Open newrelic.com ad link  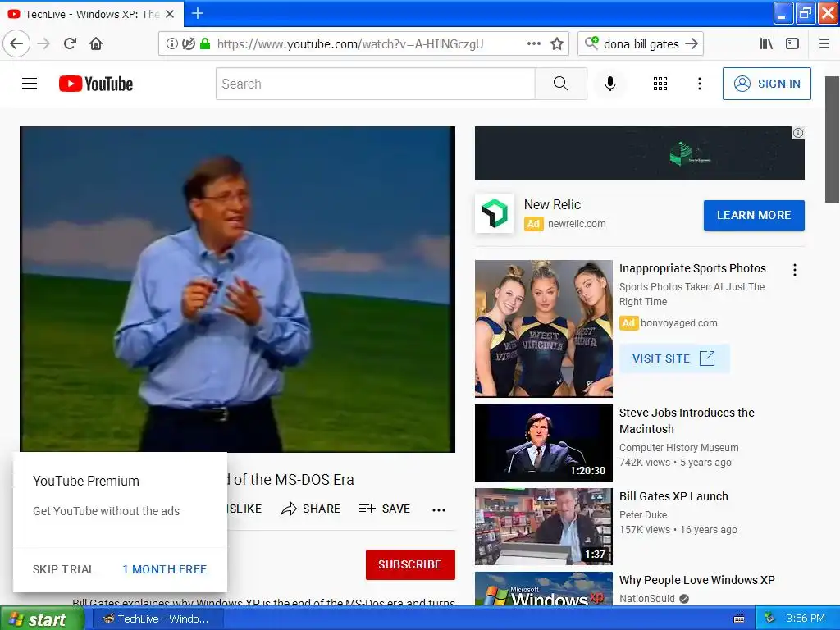pos(577,224)
